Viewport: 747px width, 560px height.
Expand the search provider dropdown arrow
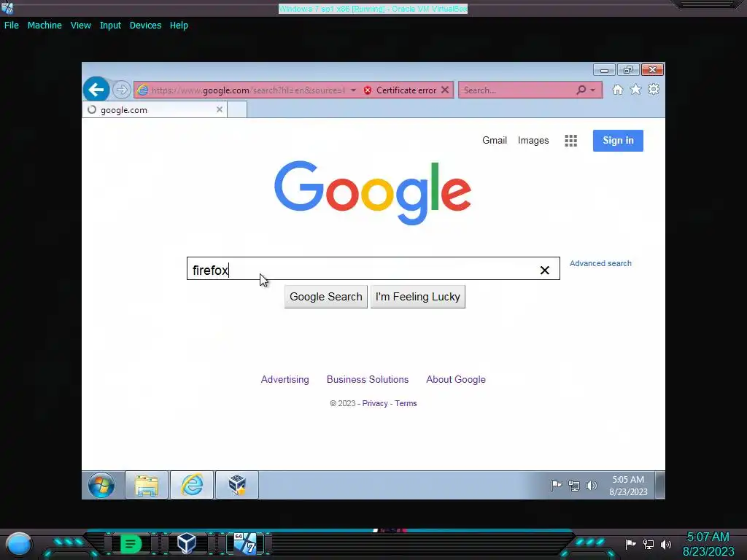(592, 90)
